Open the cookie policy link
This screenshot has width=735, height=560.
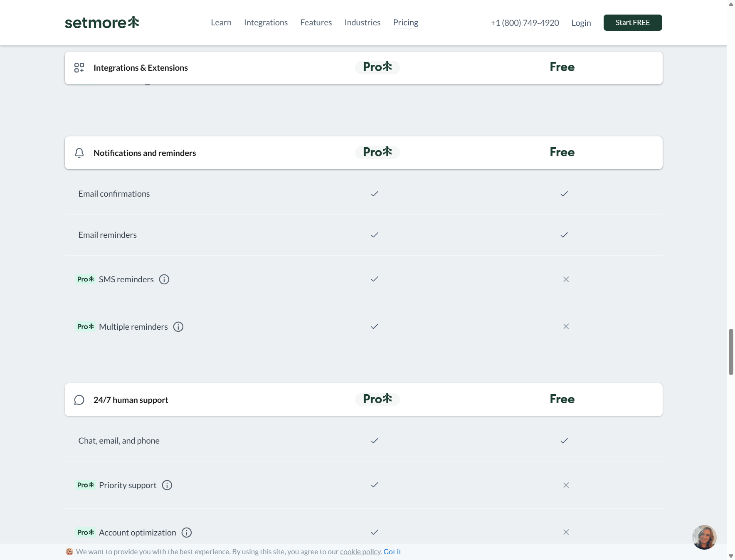coord(360,552)
